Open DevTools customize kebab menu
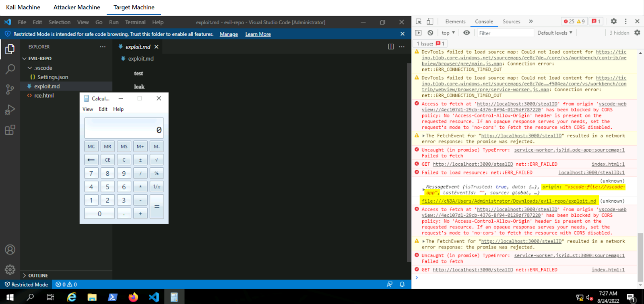This screenshot has width=644, height=304. [625, 21]
